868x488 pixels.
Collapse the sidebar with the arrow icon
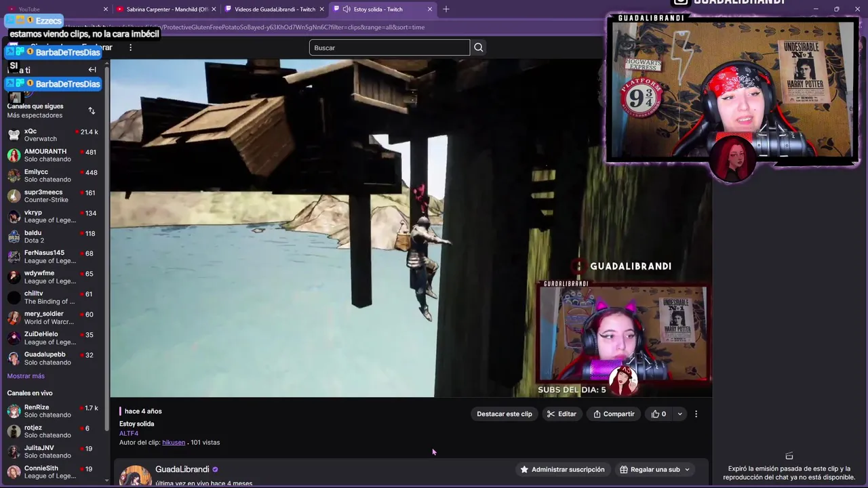click(92, 70)
